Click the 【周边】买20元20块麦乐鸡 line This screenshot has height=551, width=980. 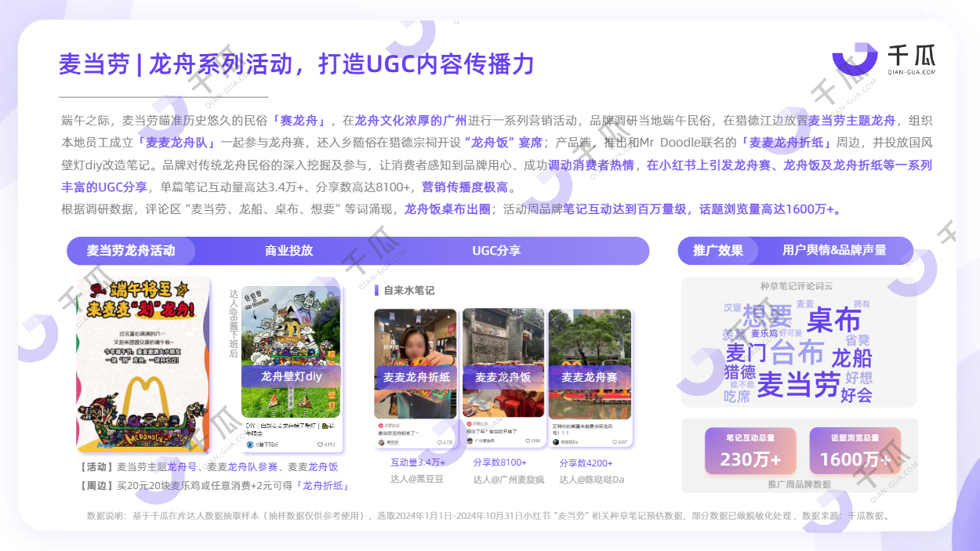(x=215, y=486)
